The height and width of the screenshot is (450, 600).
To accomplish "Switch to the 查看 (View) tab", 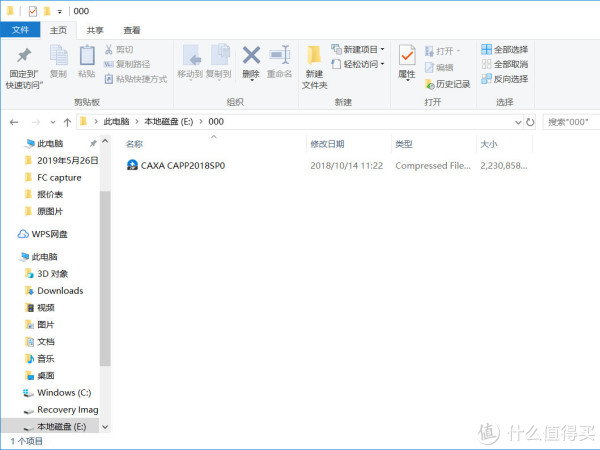I will tap(132, 30).
